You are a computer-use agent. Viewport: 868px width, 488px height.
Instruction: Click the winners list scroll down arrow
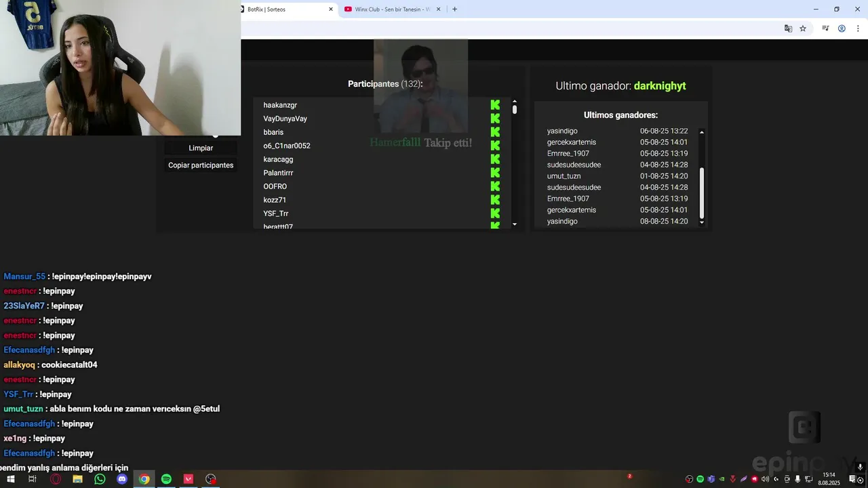[x=702, y=222]
